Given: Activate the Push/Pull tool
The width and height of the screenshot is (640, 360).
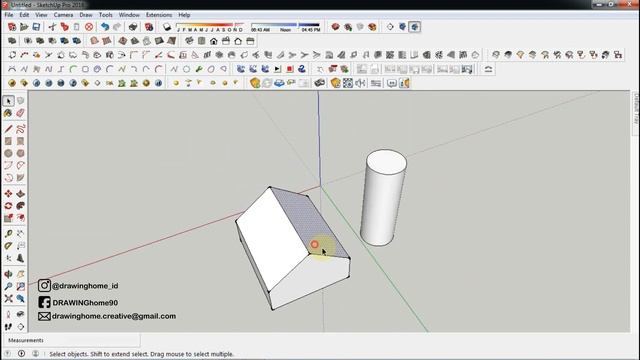Looking at the screenshot, I should pyautogui.click(x=20, y=193).
